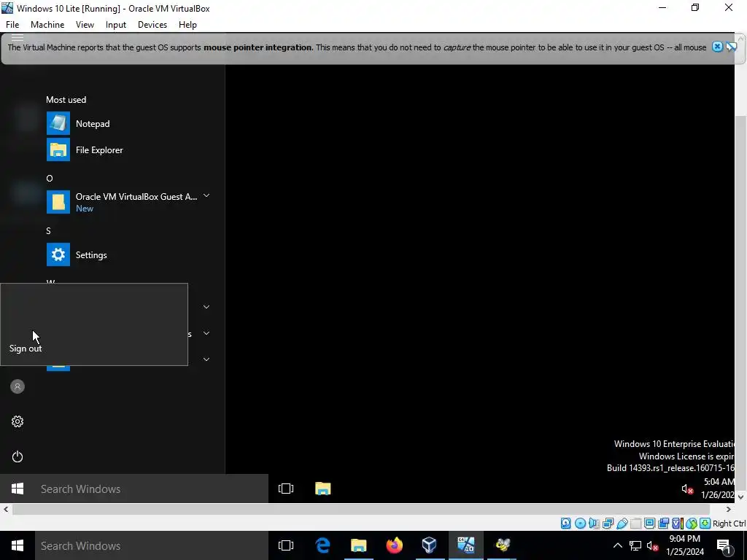Click the VirtualBox audio indicator icon

click(x=594, y=524)
